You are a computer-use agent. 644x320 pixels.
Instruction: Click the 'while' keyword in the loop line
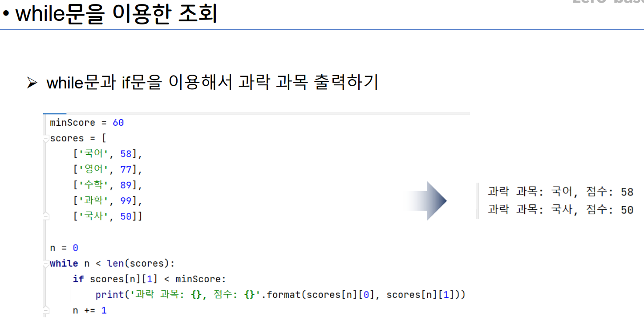click(64, 264)
